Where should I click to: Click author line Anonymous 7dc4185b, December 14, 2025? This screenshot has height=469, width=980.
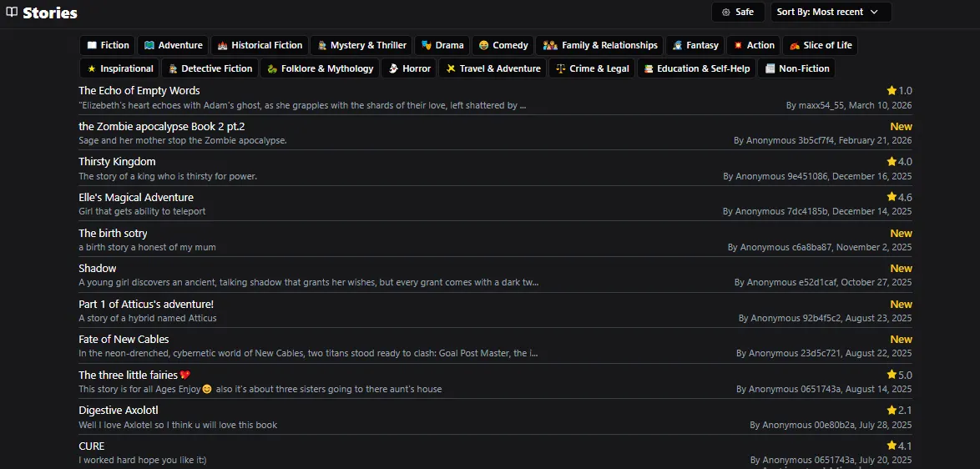(x=817, y=212)
